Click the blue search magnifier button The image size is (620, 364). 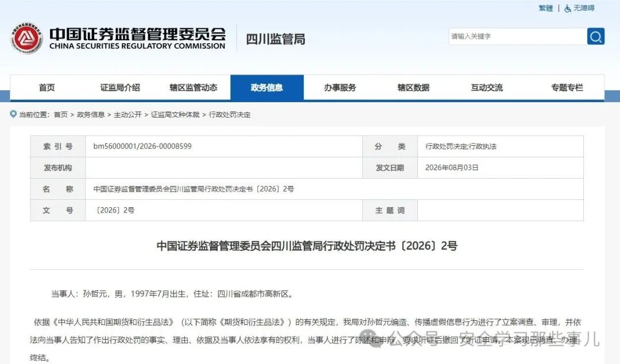coord(595,36)
